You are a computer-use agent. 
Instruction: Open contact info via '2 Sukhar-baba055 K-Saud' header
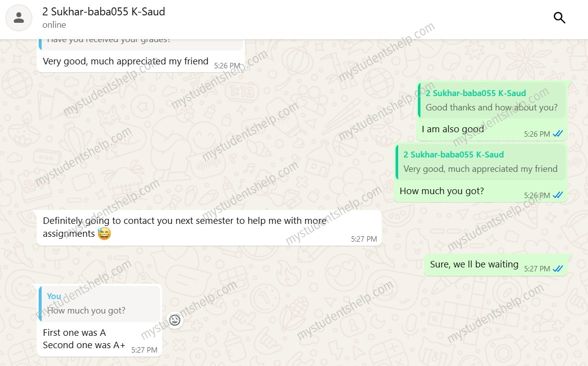point(104,12)
